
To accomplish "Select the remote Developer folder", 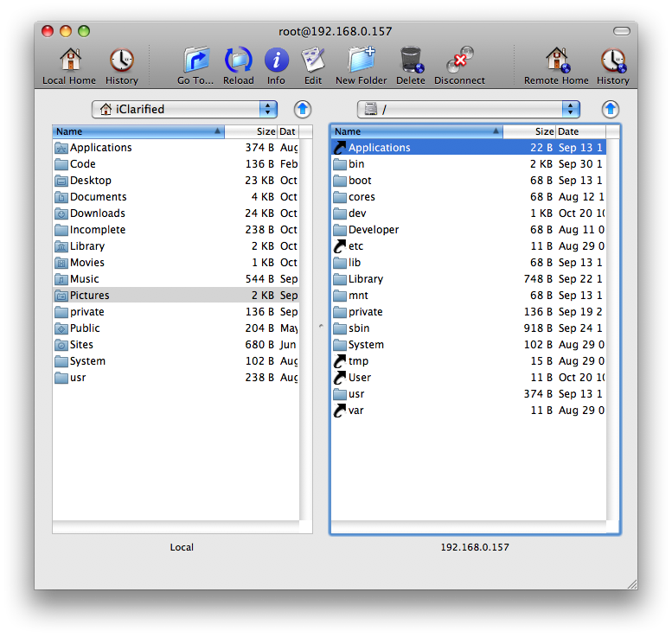I will 373,230.
